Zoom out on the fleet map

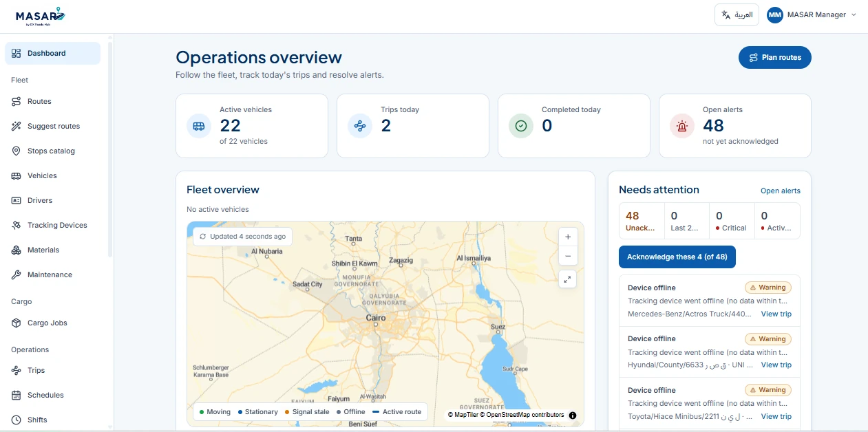[568, 256]
